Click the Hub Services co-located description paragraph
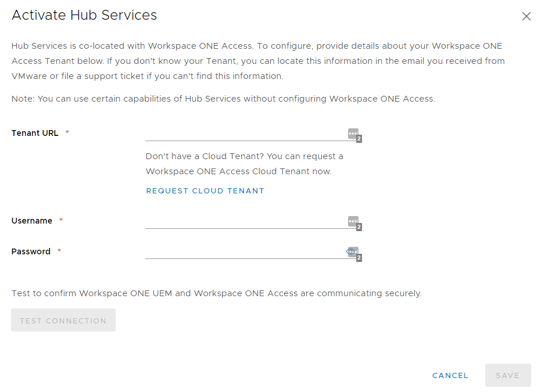Viewport: 541px width, 392px height. [x=257, y=61]
